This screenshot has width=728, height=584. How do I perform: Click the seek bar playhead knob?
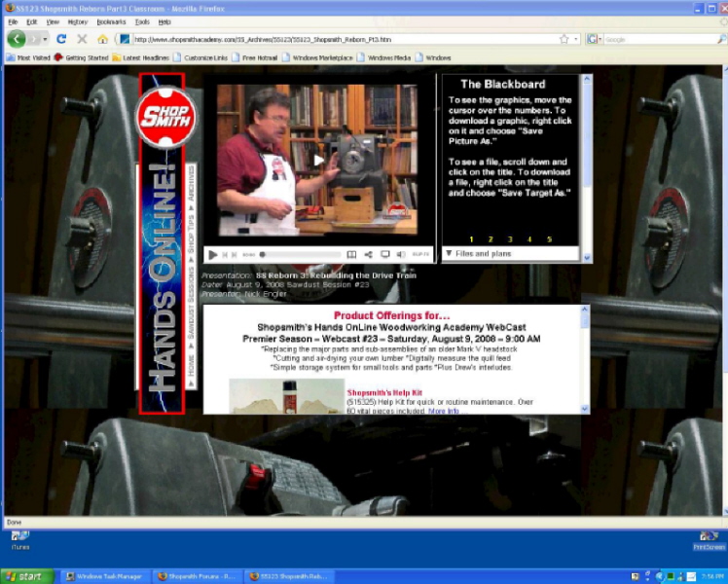point(263,254)
